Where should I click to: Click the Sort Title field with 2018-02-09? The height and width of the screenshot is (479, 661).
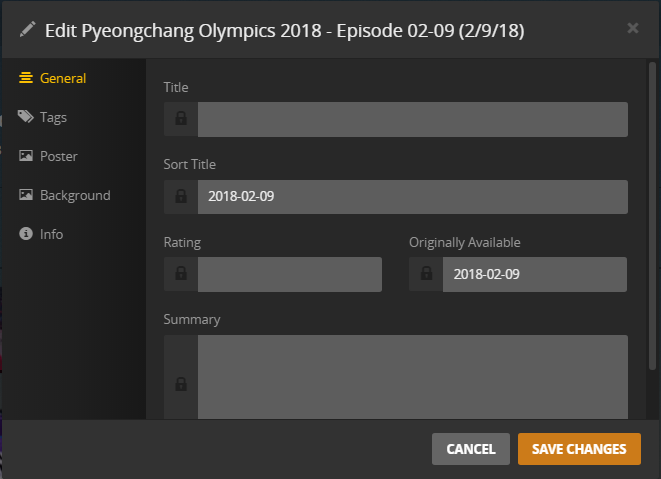pyautogui.click(x=413, y=197)
